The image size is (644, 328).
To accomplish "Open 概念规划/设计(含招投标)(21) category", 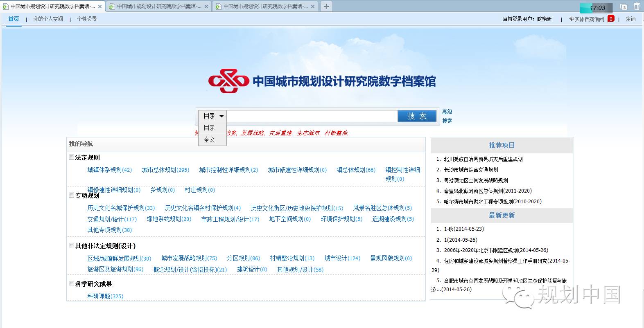I will (x=190, y=270).
